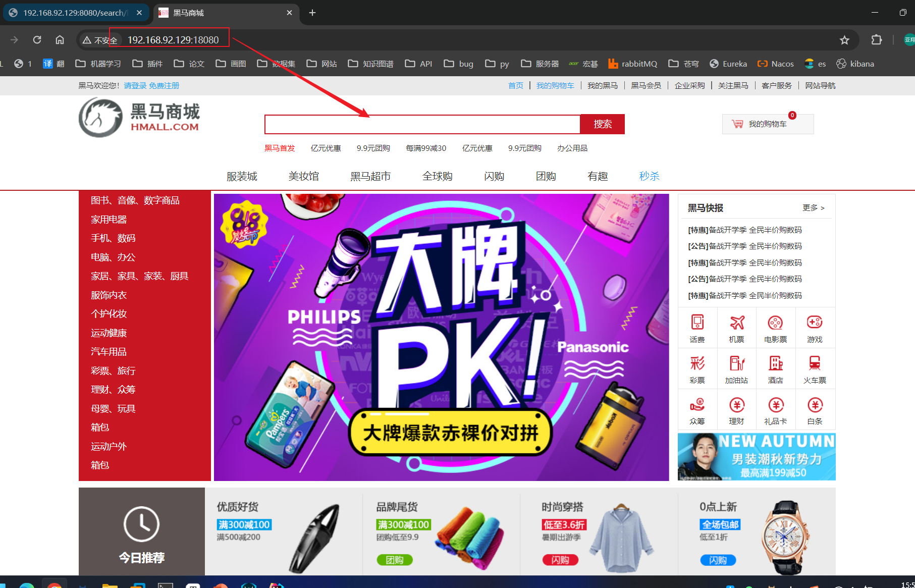The height and width of the screenshot is (588, 915).
Task: Click the 彩票 lottery icon
Action: click(697, 363)
